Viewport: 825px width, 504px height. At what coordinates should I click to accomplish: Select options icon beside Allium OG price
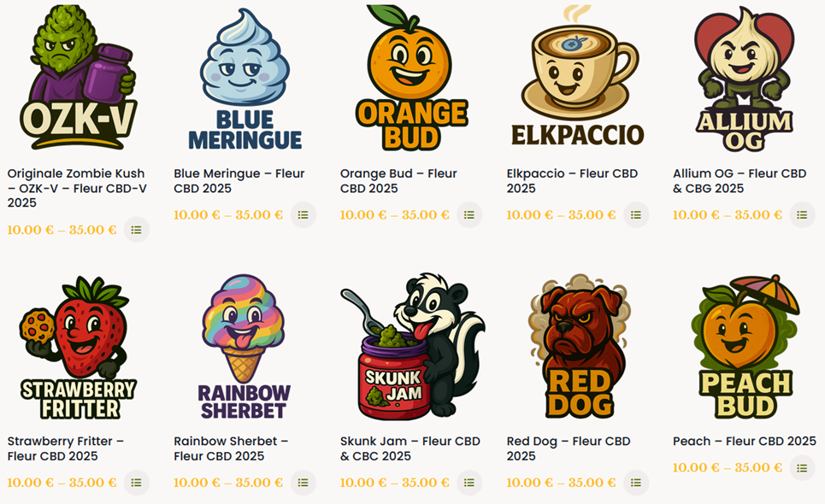click(x=803, y=215)
